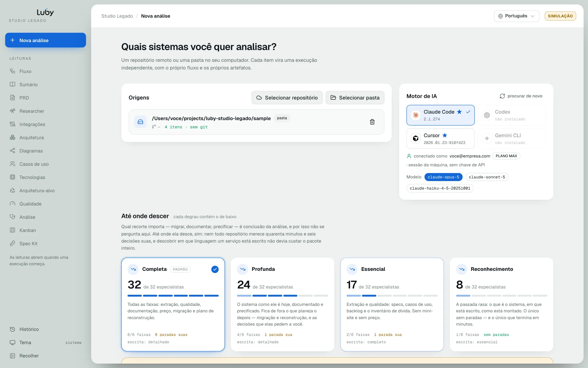Click the Fluxo sidebar icon
Screen dimensions: 588x368
tap(12, 71)
